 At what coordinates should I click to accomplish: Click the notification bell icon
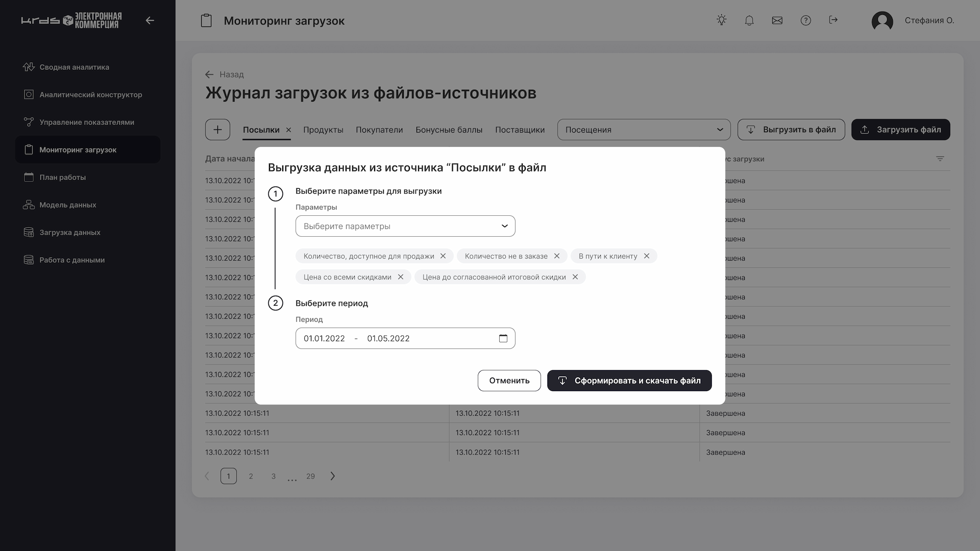[749, 20]
